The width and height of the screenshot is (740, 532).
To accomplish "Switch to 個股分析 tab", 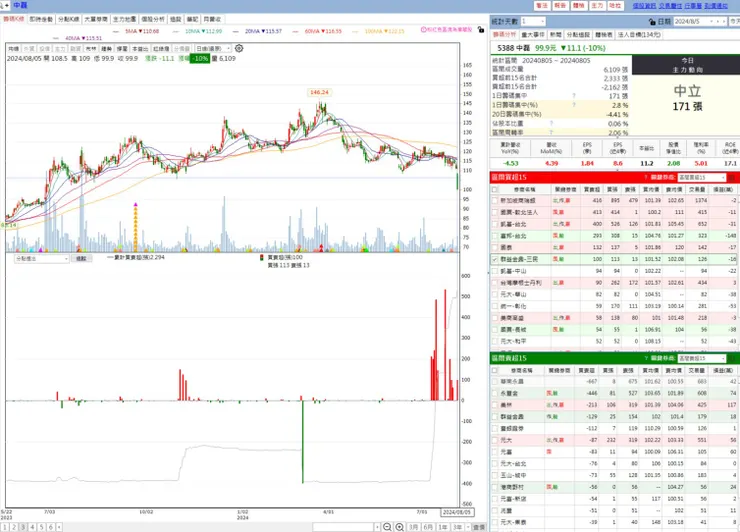I will point(153,19).
